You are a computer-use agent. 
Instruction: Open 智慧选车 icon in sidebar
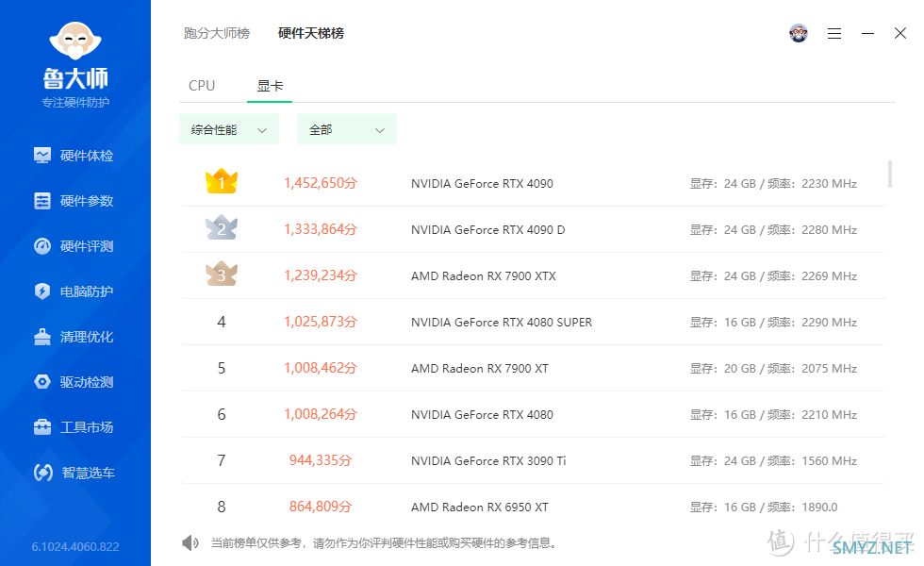[x=43, y=473]
